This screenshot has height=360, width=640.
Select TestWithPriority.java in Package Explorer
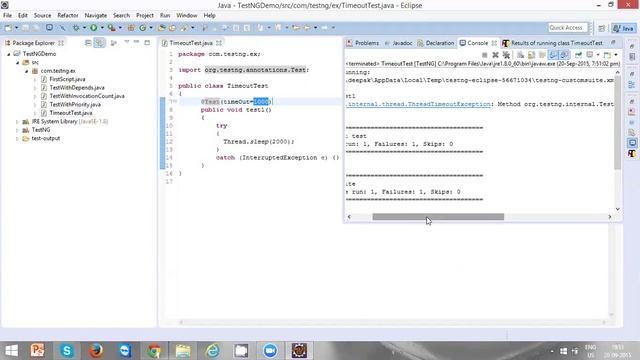(x=75, y=104)
